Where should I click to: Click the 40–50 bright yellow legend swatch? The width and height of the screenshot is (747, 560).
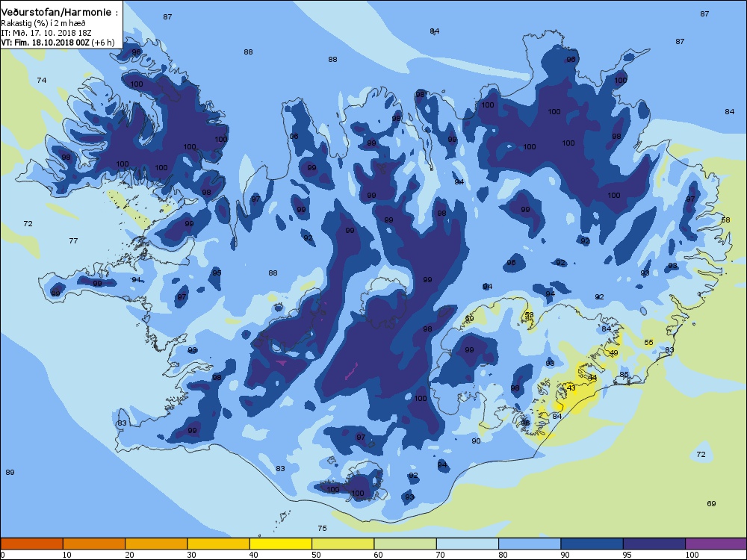pos(281,544)
